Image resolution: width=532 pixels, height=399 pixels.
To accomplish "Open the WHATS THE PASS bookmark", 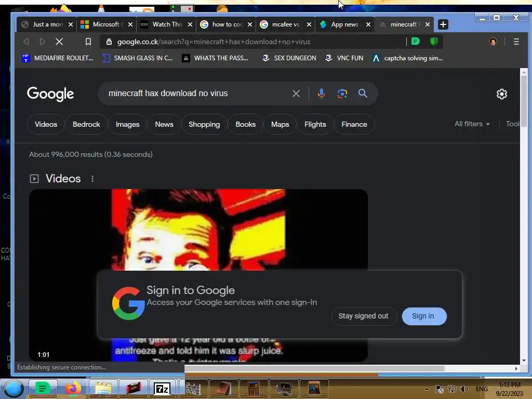I will [x=215, y=58].
